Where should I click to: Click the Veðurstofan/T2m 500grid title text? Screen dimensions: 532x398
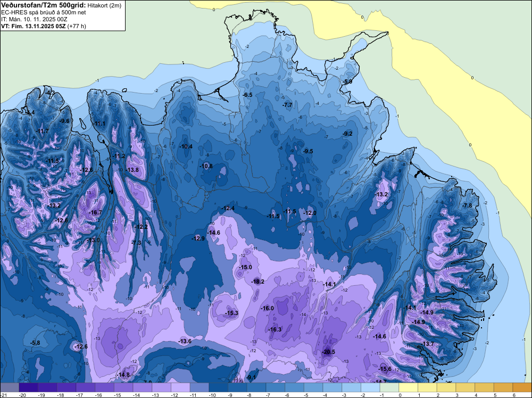(44, 5)
